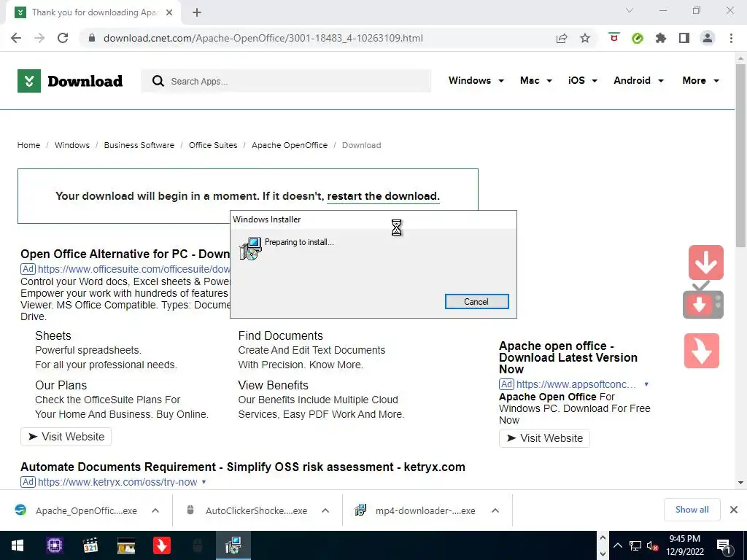Screen dimensions: 747x560
Task: Toggle the browser side panel icon
Action: [684, 38]
